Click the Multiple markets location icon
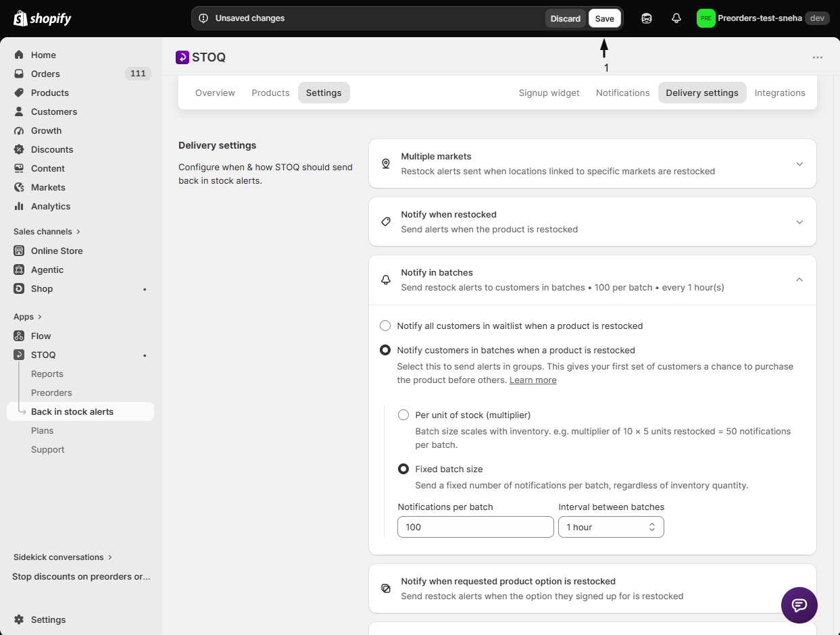Viewport: 840px width, 635px height. tap(386, 163)
